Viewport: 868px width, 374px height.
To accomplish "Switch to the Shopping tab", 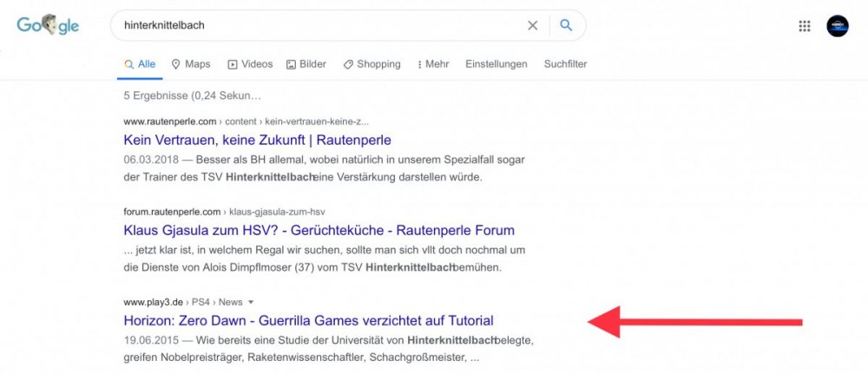I will 372,64.
